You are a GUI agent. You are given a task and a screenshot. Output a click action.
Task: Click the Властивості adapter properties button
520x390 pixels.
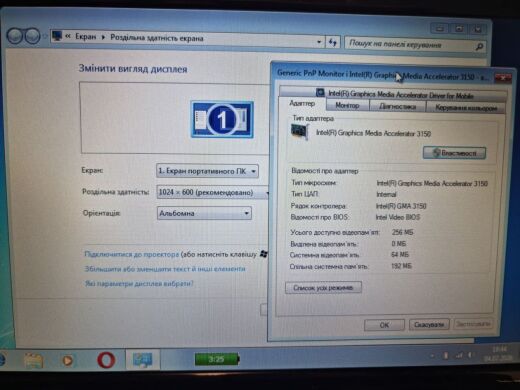coord(454,153)
